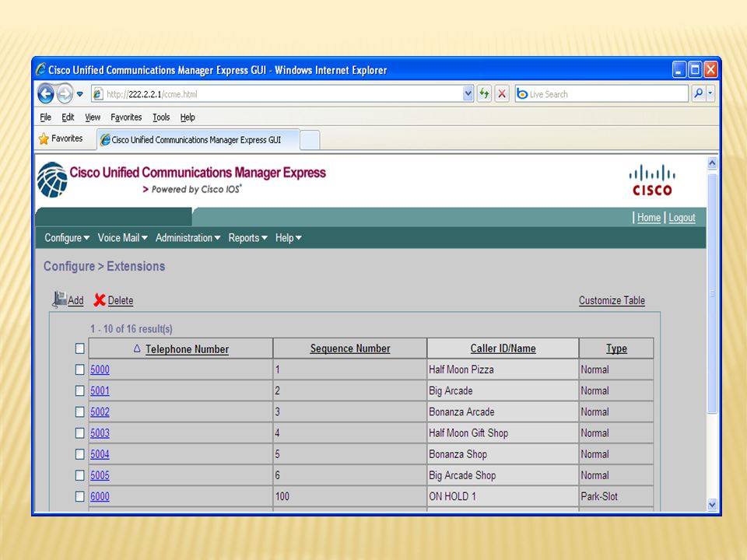Click the sort triangle beside Telephone Number
Viewport: 747px width, 560px height.
tap(137, 348)
